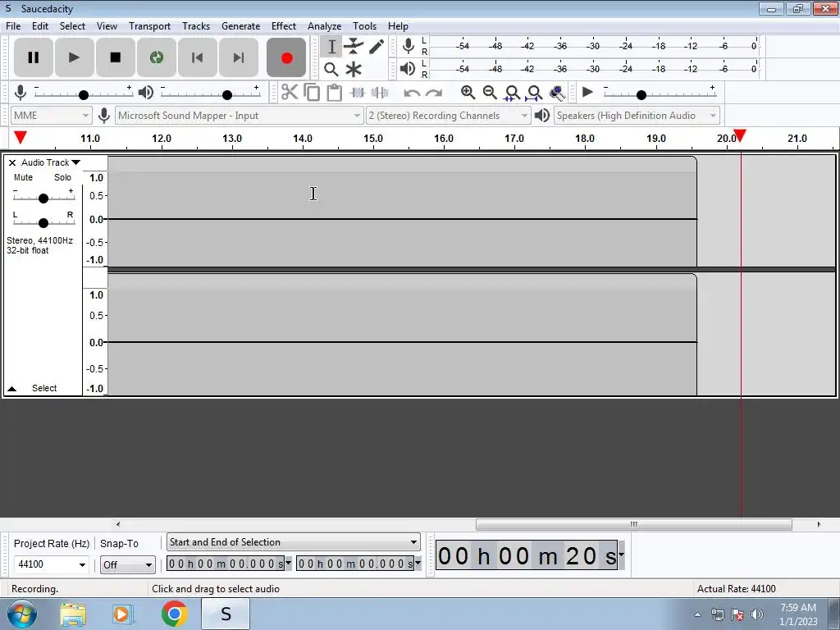The height and width of the screenshot is (630, 840).
Task: Collapse the Audio Track using triangle
Action: click(x=11, y=388)
